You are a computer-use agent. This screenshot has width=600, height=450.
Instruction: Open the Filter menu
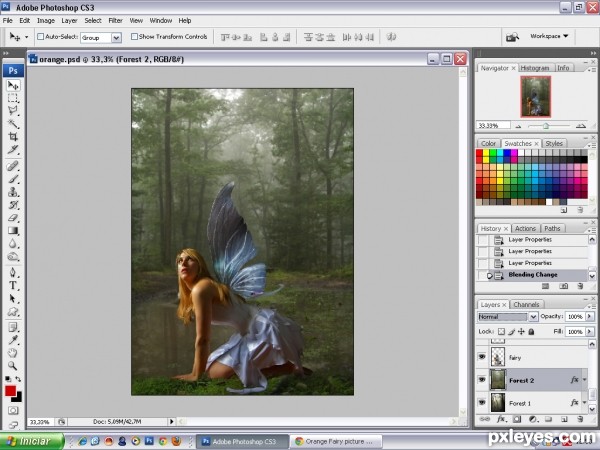pos(115,21)
